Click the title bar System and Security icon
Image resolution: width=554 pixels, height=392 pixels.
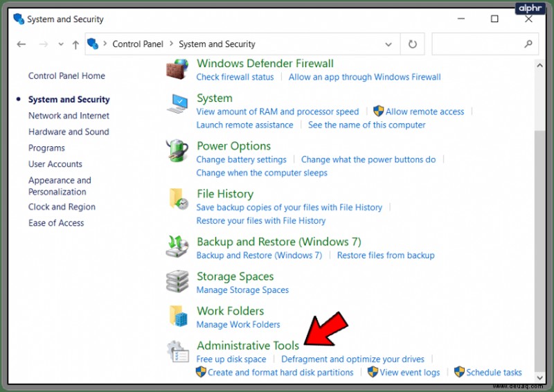tap(19, 19)
